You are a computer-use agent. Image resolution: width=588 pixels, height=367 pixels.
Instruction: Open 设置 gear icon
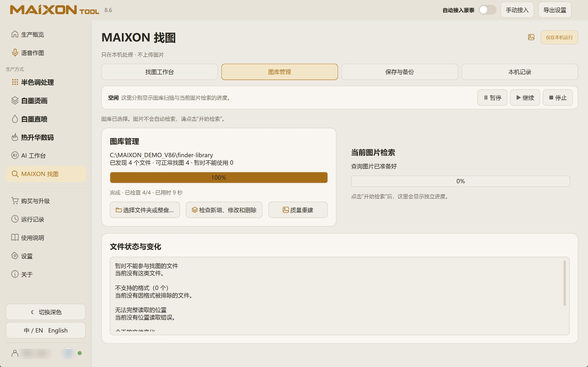pyautogui.click(x=15, y=256)
